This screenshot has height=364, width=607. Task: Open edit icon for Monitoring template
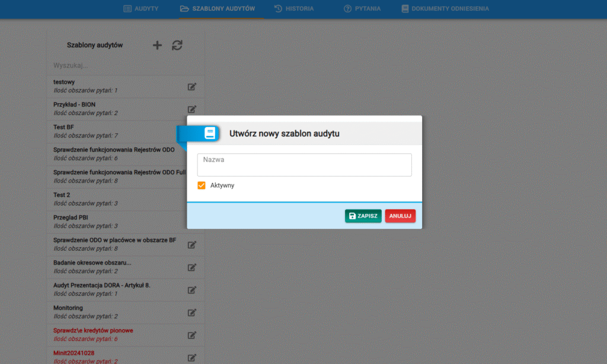(191, 312)
